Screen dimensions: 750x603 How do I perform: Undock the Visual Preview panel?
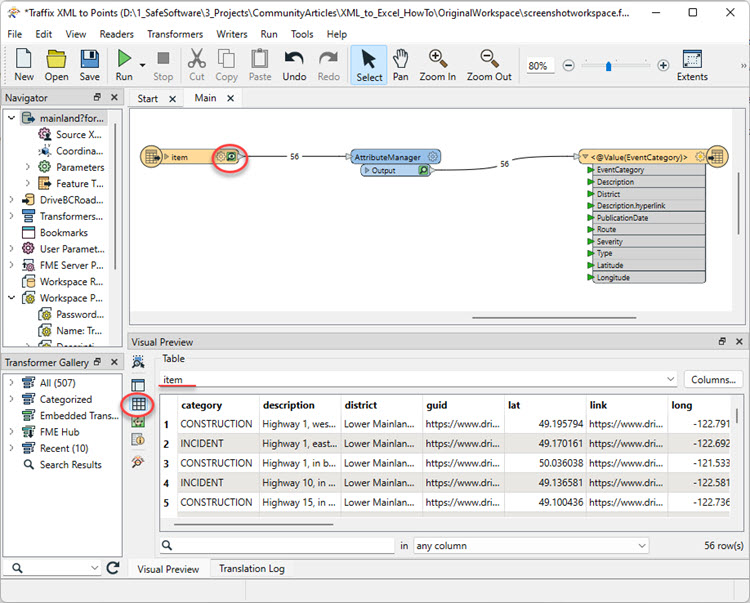coord(722,341)
